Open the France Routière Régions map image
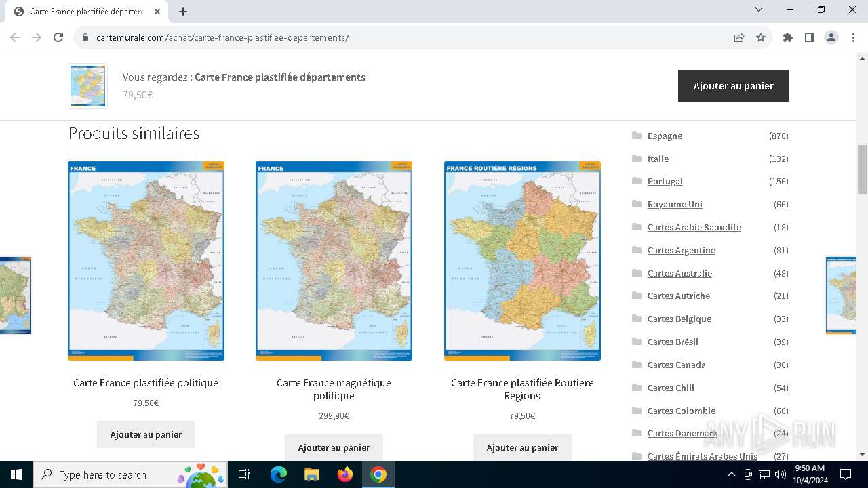This screenshot has height=488, width=868. pyautogui.click(x=522, y=261)
